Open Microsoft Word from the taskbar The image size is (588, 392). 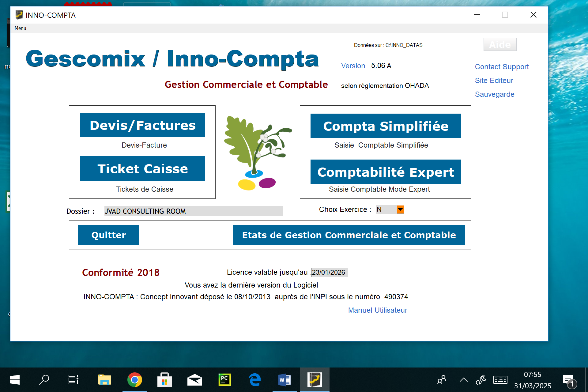(285, 380)
